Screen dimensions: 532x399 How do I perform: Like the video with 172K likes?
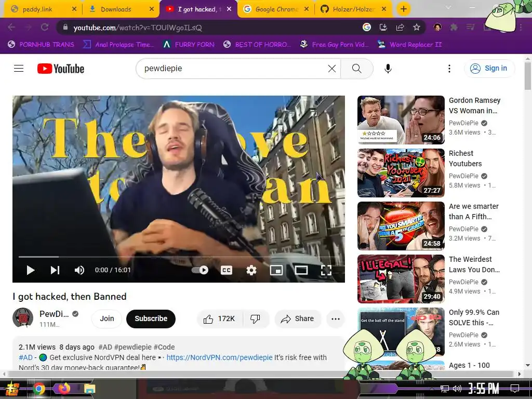[219, 318]
